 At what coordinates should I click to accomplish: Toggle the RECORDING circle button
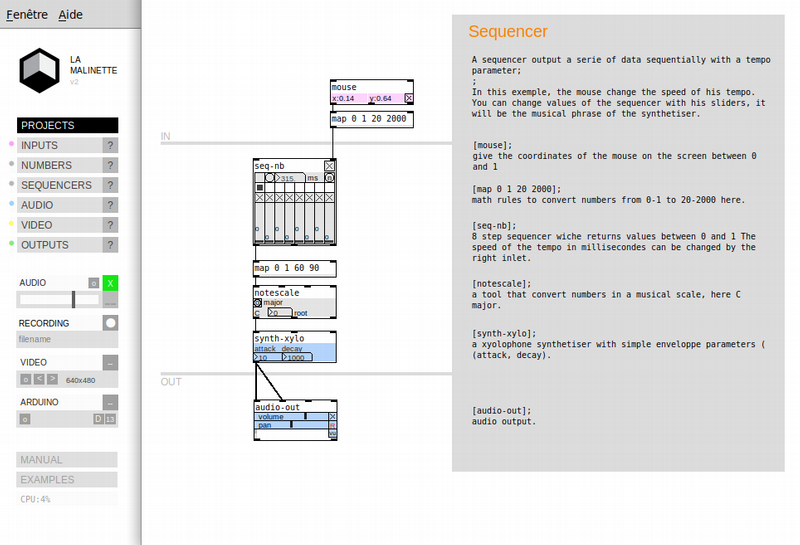(110, 323)
